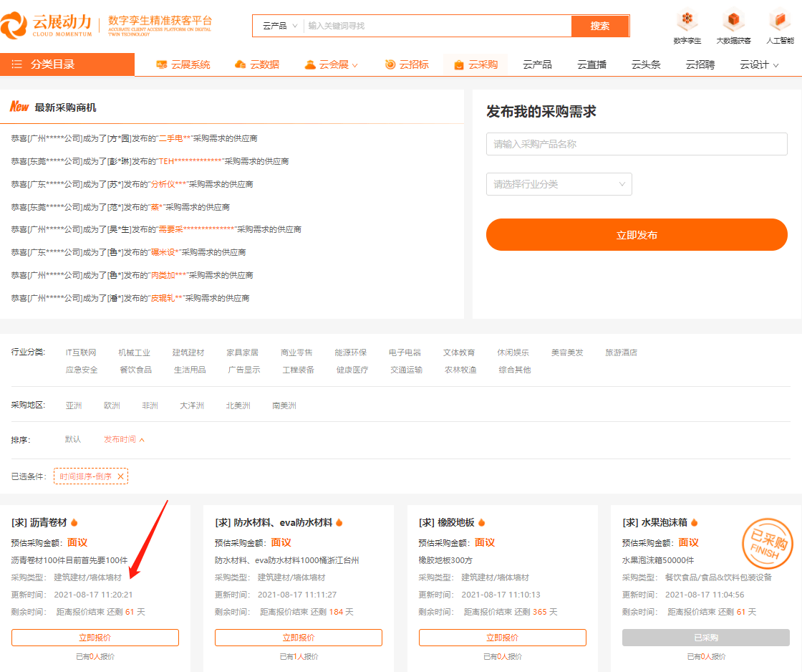Expand the 云设计 menu
Screen dimensions: 802x672
tap(759, 64)
